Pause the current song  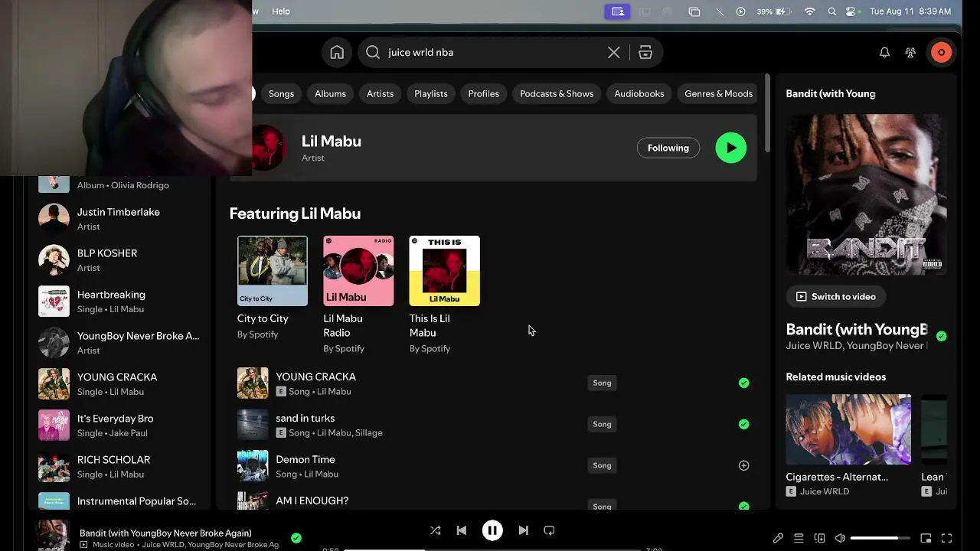click(x=492, y=530)
